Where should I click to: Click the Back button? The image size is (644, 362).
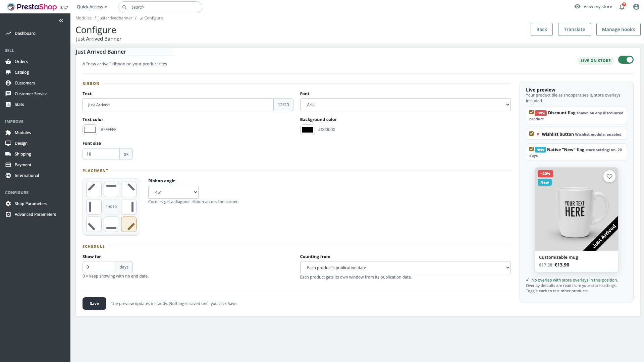542,29
